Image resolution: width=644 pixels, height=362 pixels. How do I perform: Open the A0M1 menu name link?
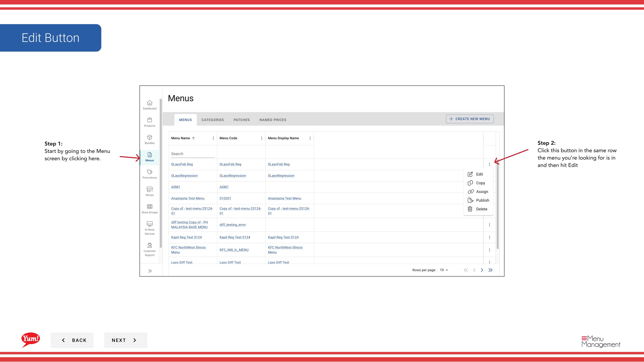tap(176, 187)
